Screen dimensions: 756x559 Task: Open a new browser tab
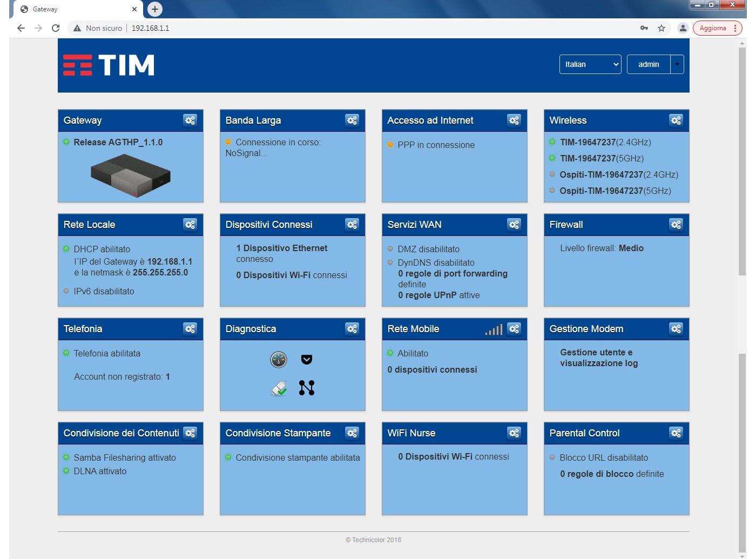click(x=155, y=9)
